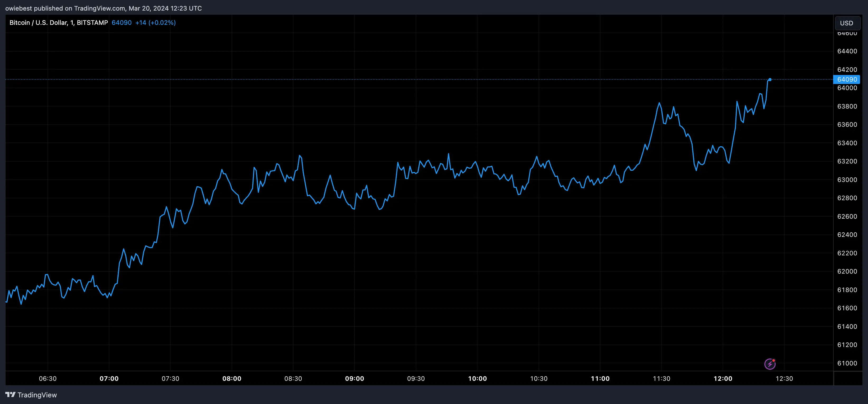
Task: Click the 64090 price label on the price scale
Action: 847,79
